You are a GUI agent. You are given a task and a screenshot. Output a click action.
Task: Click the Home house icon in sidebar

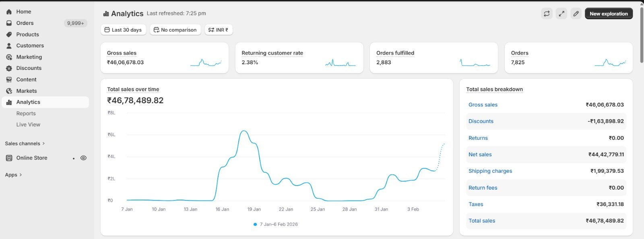click(9, 12)
